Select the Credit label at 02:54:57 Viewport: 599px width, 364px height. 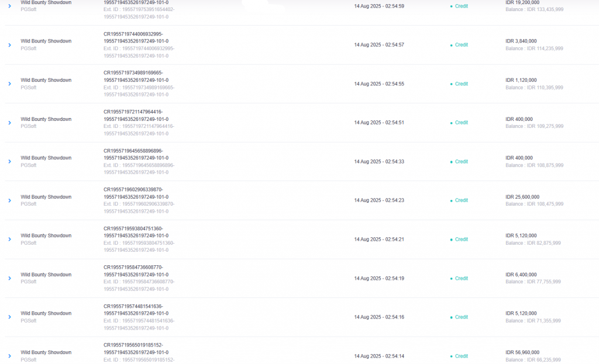coord(461,45)
